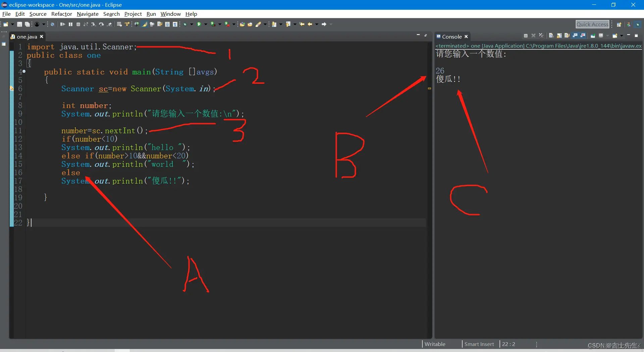Click the Suspend debug icon
Screen dimensions: 644x352
pos(70,24)
